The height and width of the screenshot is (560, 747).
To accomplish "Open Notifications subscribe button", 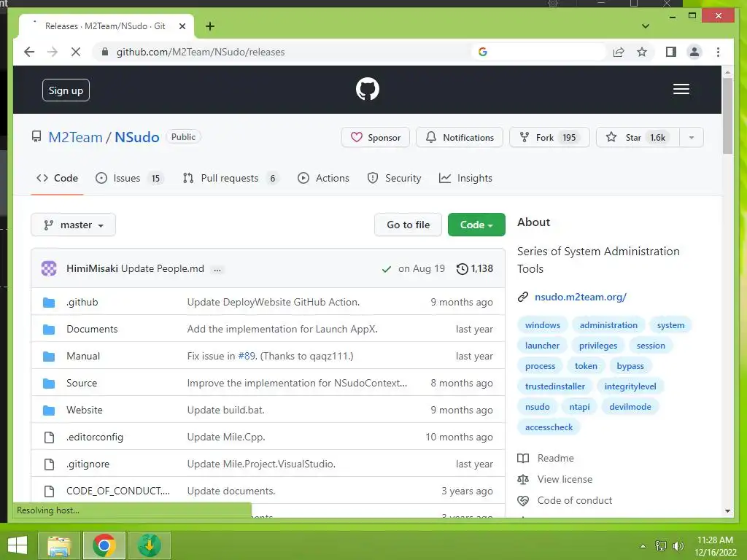I will click(x=460, y=138).
